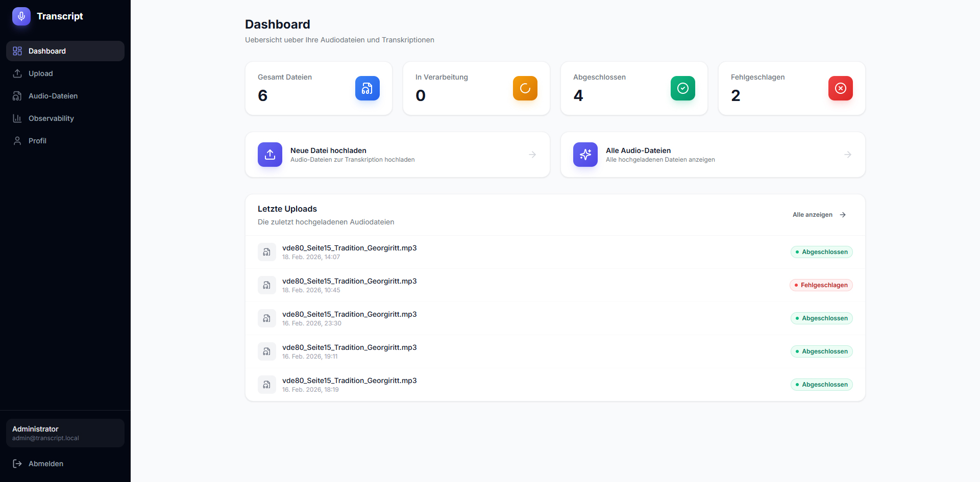Click the blue Gesamt Dateien audio-file icon

pos(367,88)
